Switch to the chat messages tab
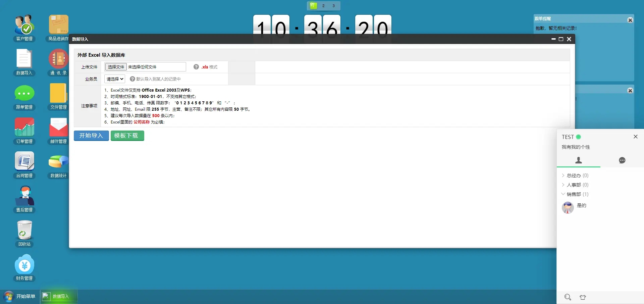The image size is (644, 304). (622, 160)
